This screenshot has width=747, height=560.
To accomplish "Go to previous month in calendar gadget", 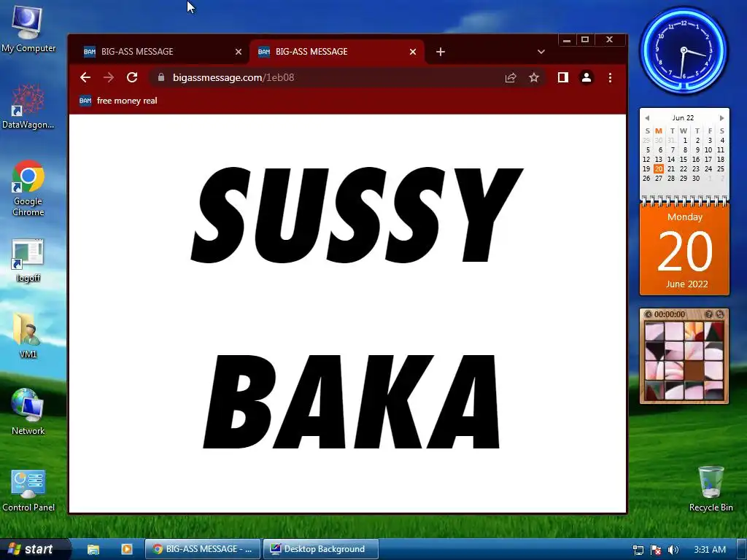I will point(647,117).
